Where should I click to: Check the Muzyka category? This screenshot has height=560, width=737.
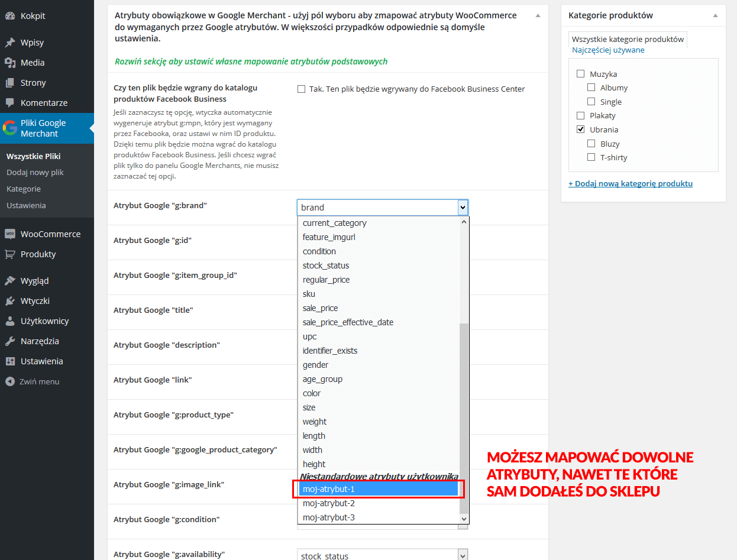pos(580,74)
